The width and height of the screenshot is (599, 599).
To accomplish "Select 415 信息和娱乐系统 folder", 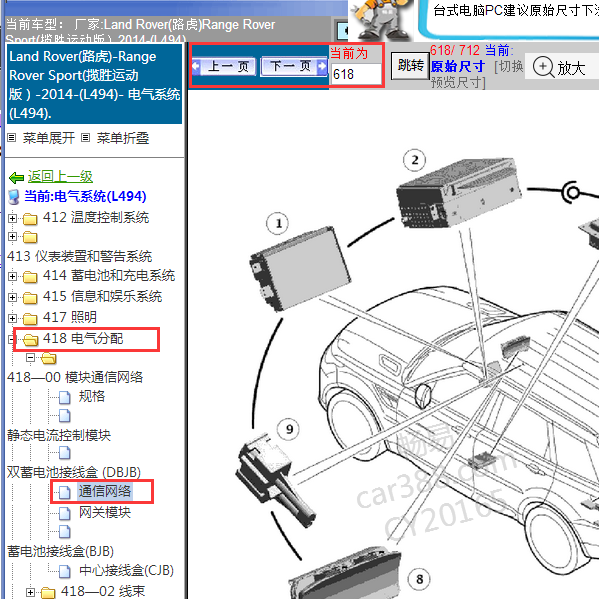I will (x=102, y=296).
